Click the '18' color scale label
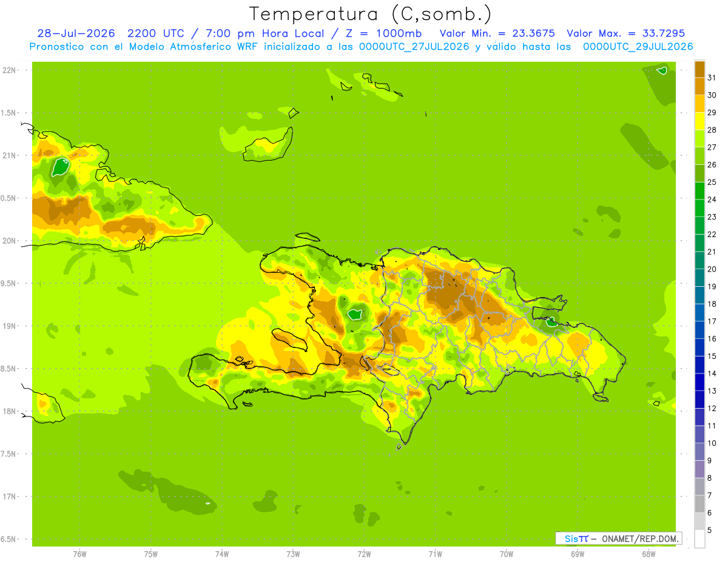 coord(712,304)
